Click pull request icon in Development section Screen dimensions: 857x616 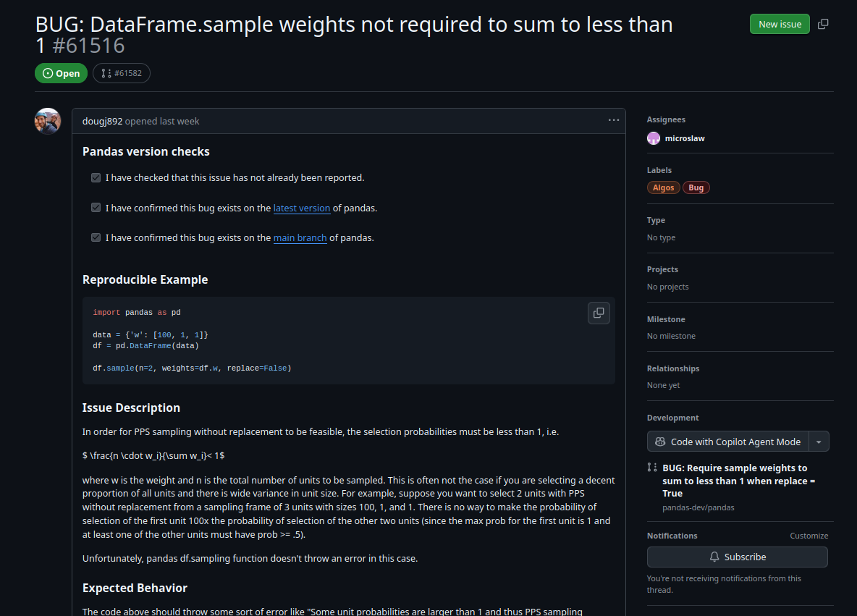tap(652, 468)
